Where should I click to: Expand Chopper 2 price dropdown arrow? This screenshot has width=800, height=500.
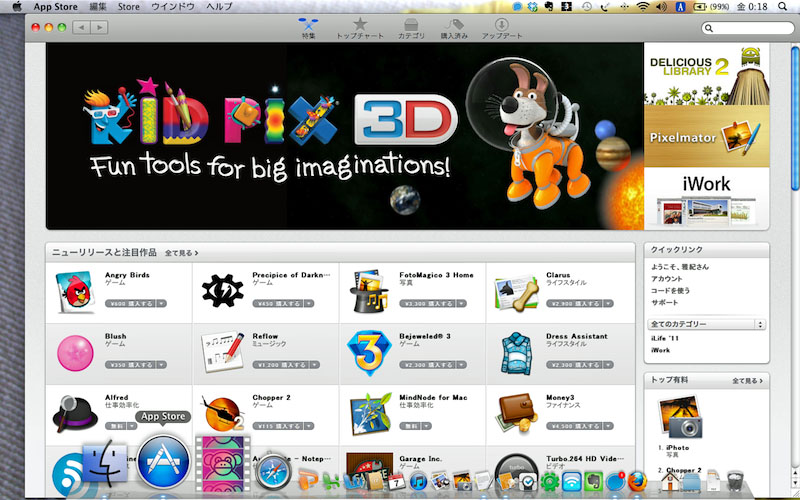pos(309,426)
